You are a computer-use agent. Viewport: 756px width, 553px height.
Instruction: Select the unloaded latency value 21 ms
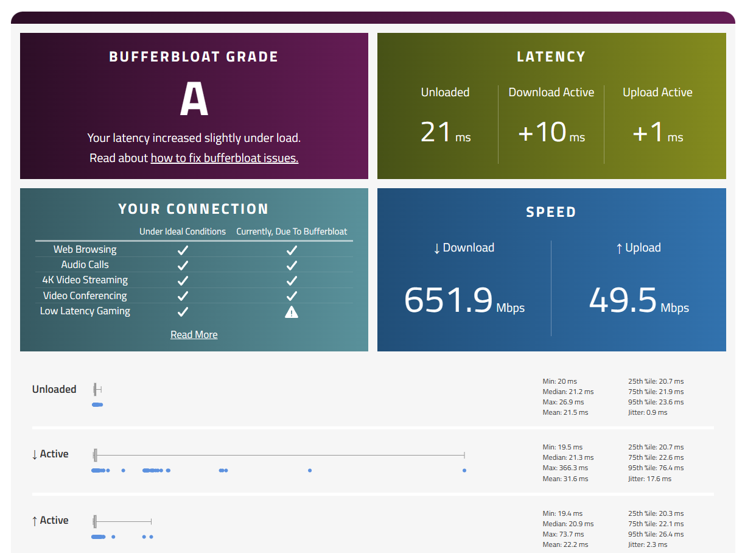point(446,132)
